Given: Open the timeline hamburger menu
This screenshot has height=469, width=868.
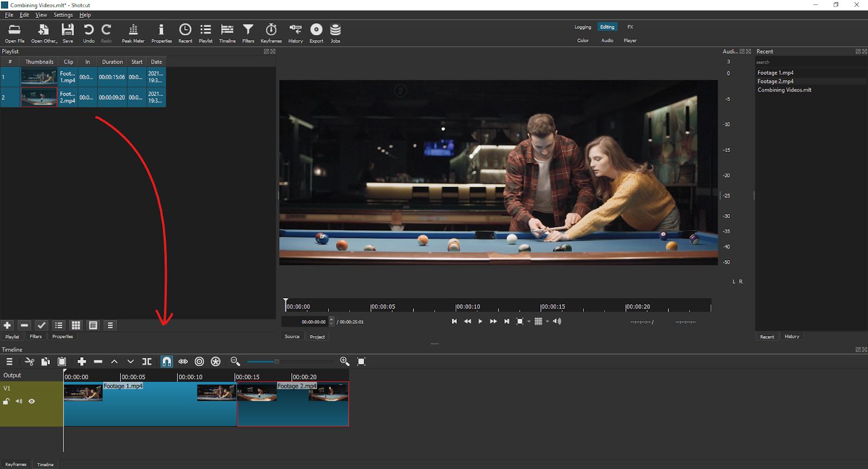Looking at the screenshot, I should [x=9, y=362].
